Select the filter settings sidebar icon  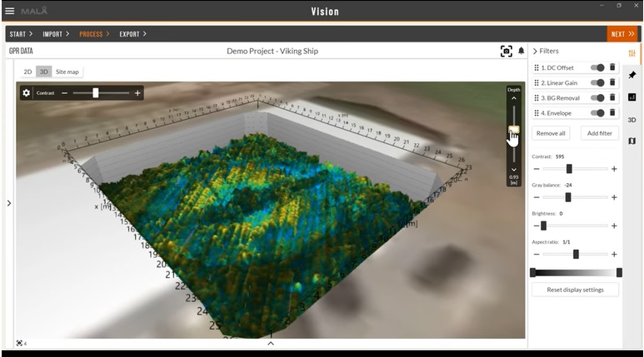coord(632,53)
